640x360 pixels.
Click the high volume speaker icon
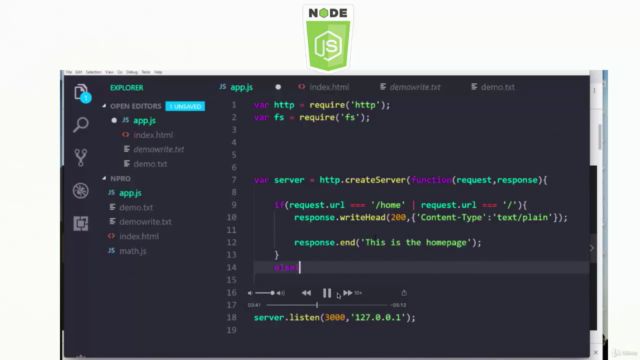[281, 293]
